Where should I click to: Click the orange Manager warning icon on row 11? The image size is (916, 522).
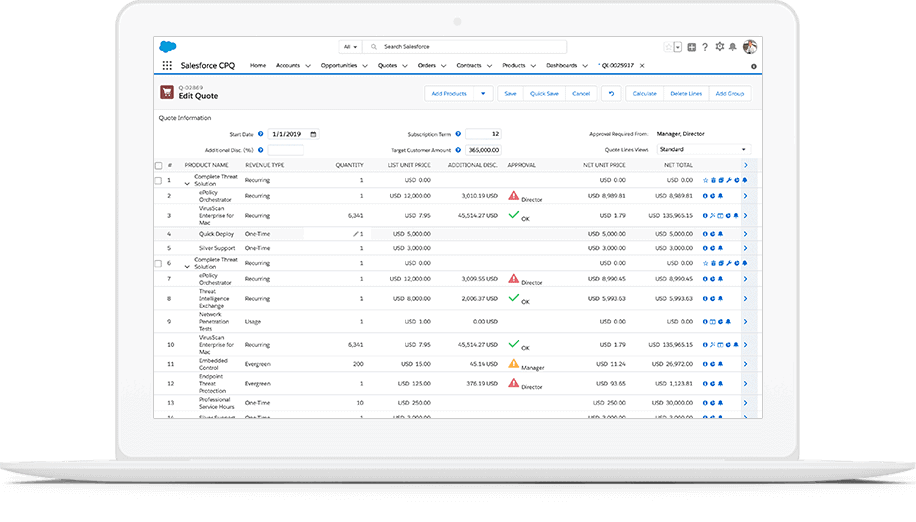[513, 364]
